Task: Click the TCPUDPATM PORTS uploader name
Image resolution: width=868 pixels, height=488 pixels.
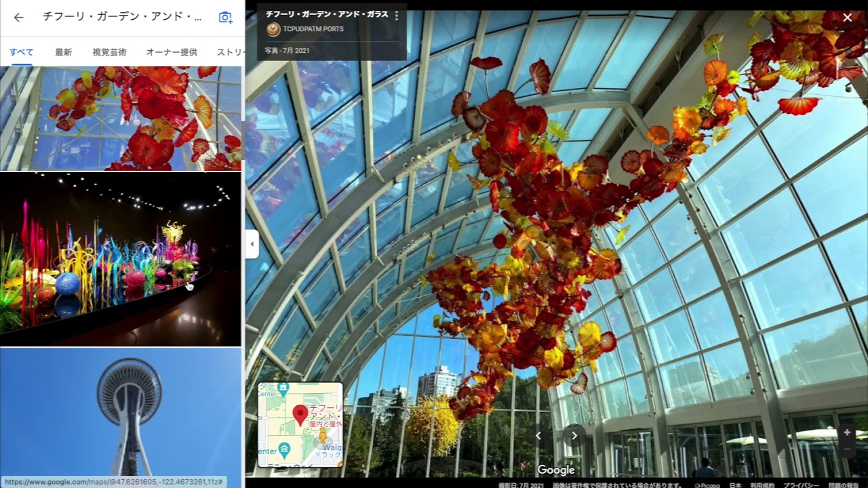Action: [x=313, y=29]
